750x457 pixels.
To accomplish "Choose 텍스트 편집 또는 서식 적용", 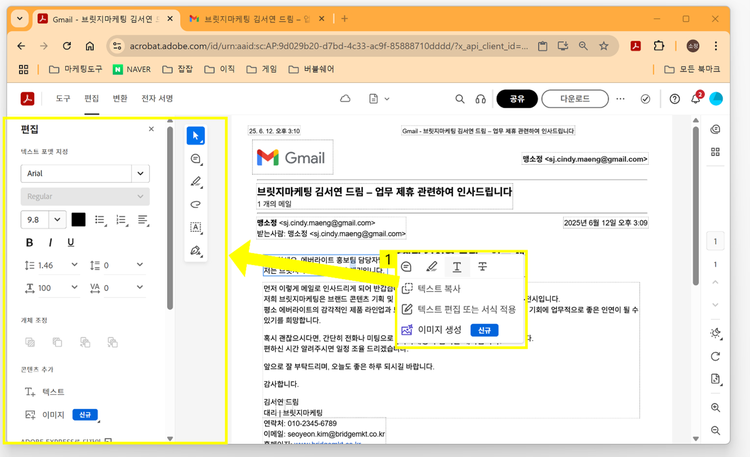I will (x=459, y=310).
